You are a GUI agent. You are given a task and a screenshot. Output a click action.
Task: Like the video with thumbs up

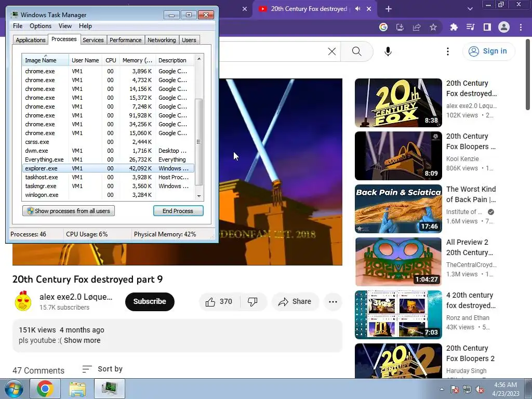(x=220, y=302)
